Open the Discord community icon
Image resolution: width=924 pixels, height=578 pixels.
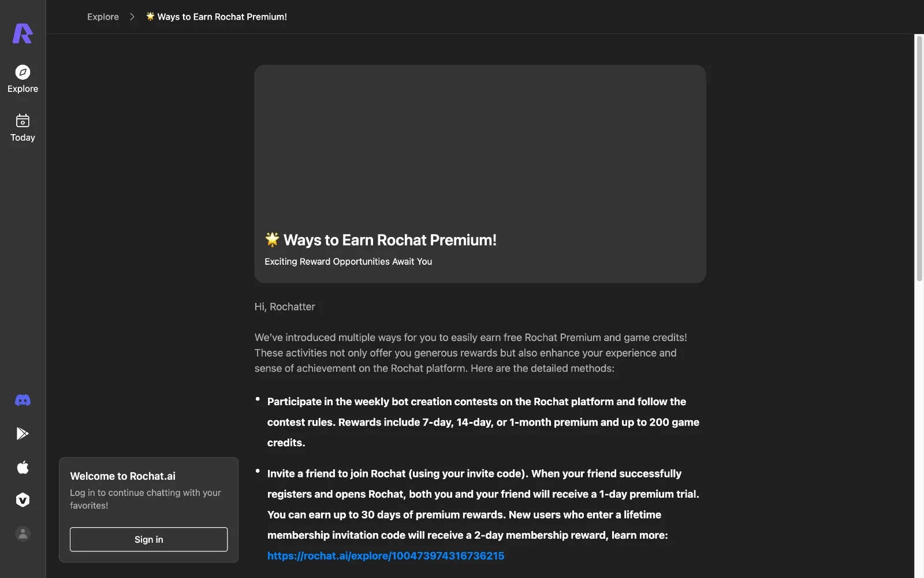tap(23, 400)
